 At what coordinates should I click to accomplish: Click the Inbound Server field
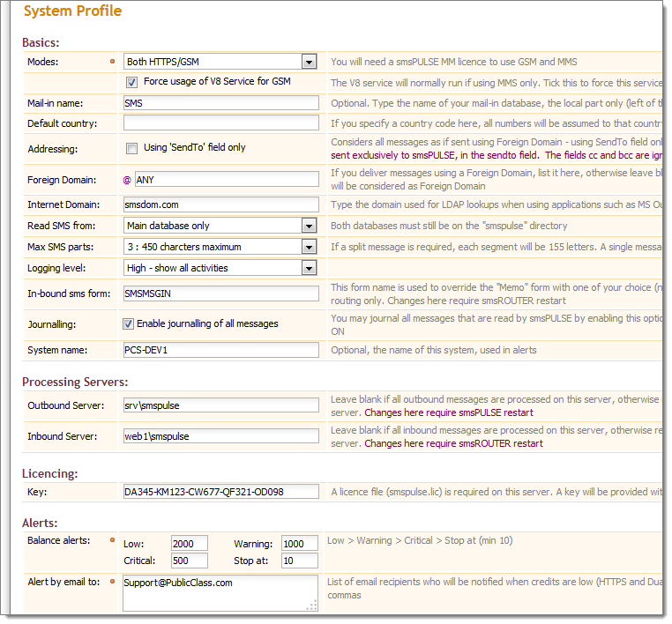click(x=221, y=436)
